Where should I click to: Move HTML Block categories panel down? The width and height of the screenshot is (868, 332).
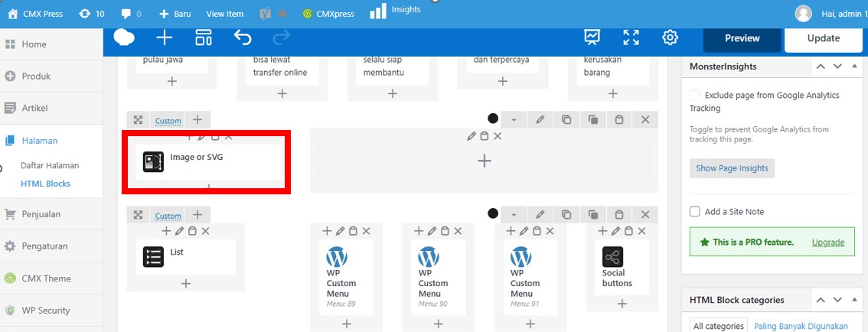point(837,300)
